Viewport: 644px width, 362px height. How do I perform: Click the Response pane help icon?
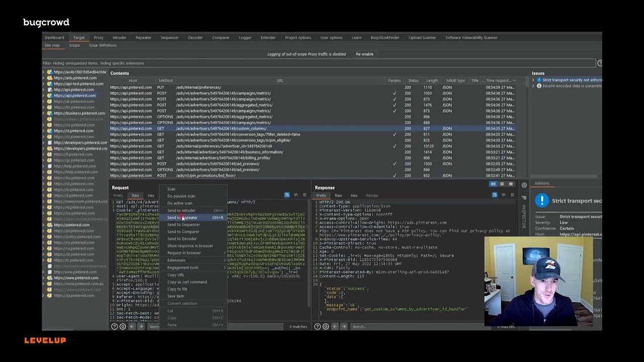click(x=317, y=327)
